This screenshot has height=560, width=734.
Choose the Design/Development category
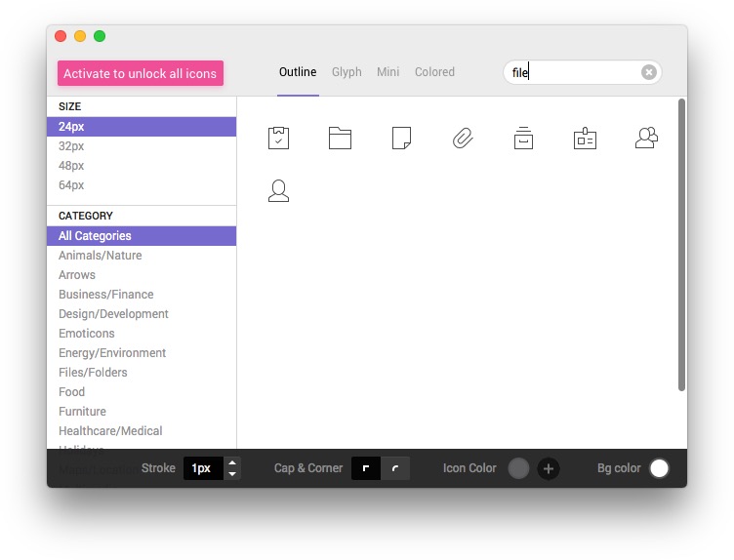(x=142, y=314)
